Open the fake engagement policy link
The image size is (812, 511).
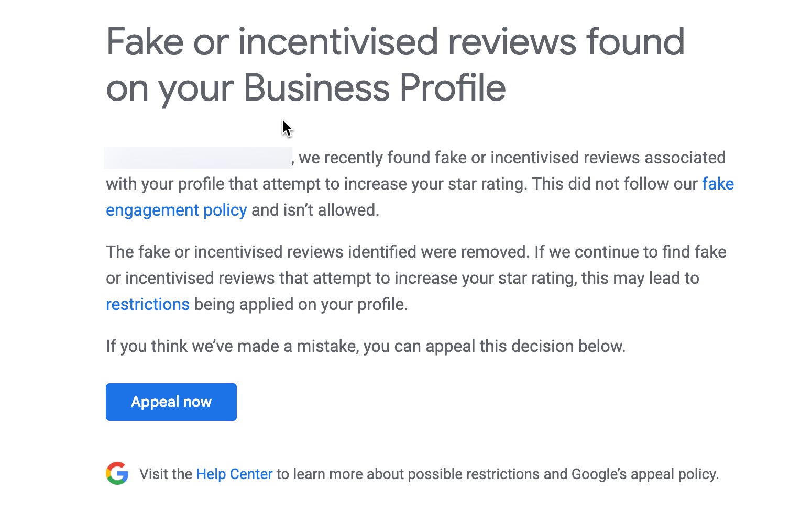(x=177, y=210)
